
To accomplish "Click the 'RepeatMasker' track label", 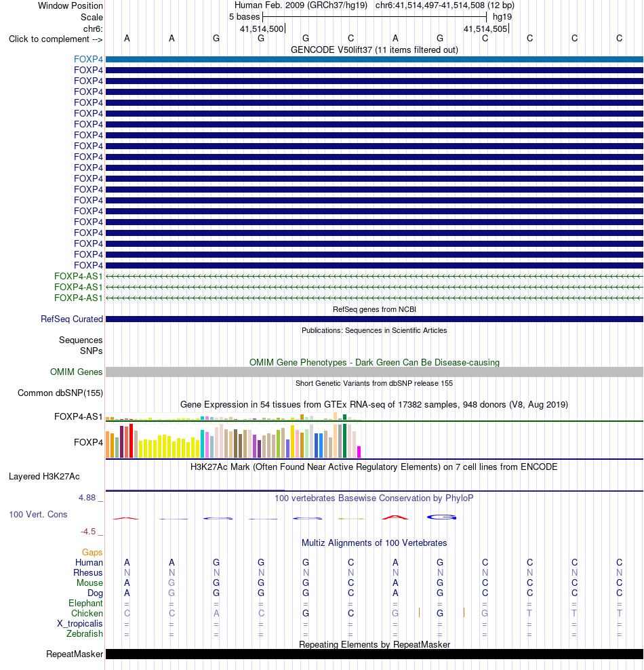I will coord(75,654).
